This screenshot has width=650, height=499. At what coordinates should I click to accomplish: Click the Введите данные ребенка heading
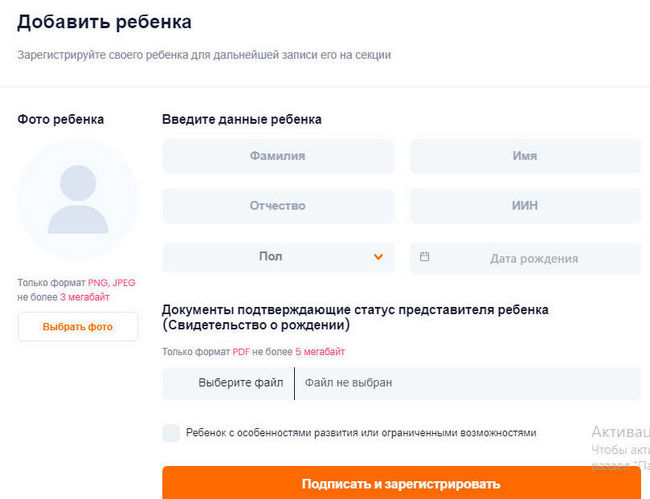[241, 120]
